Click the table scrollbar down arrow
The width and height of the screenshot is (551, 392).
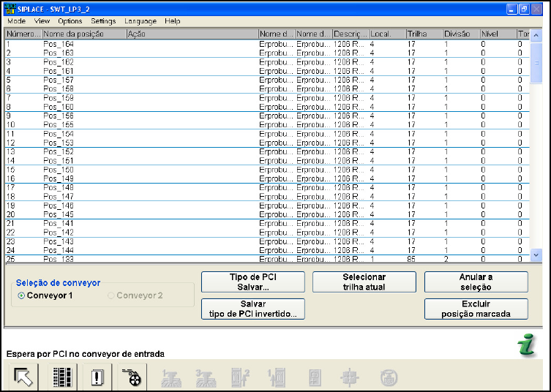535,255
